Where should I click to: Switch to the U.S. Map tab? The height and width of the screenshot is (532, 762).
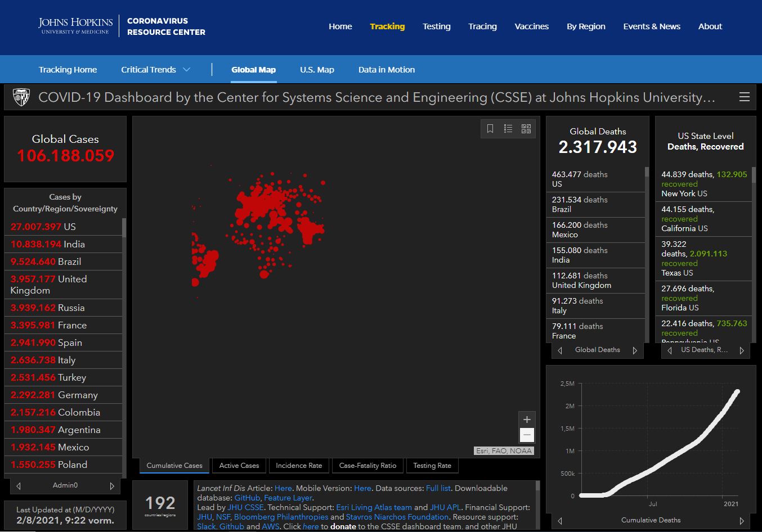point(317,70)
